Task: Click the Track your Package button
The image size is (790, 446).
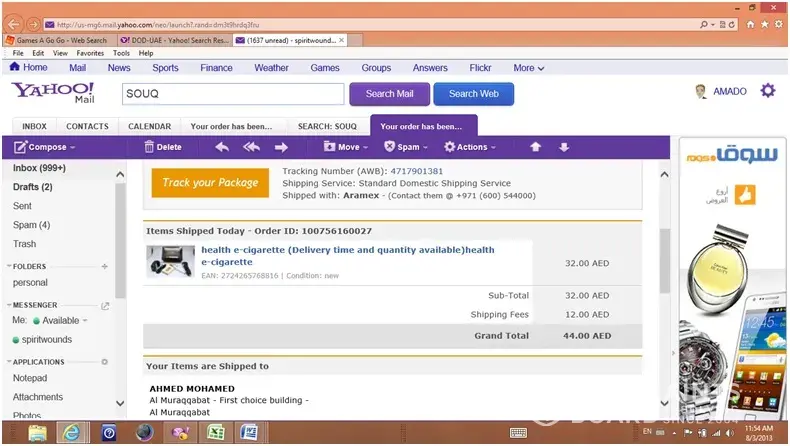Action: click(x=210, y=182)
